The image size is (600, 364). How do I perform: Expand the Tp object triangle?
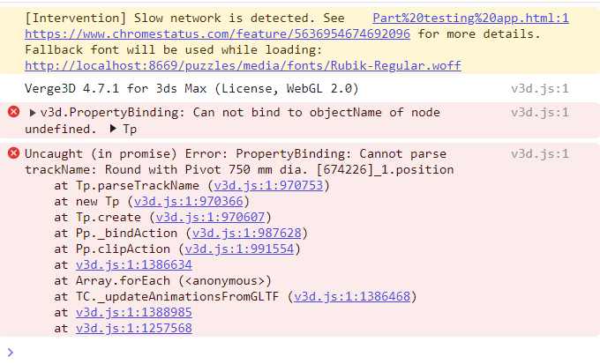click(x=113, y=129)
